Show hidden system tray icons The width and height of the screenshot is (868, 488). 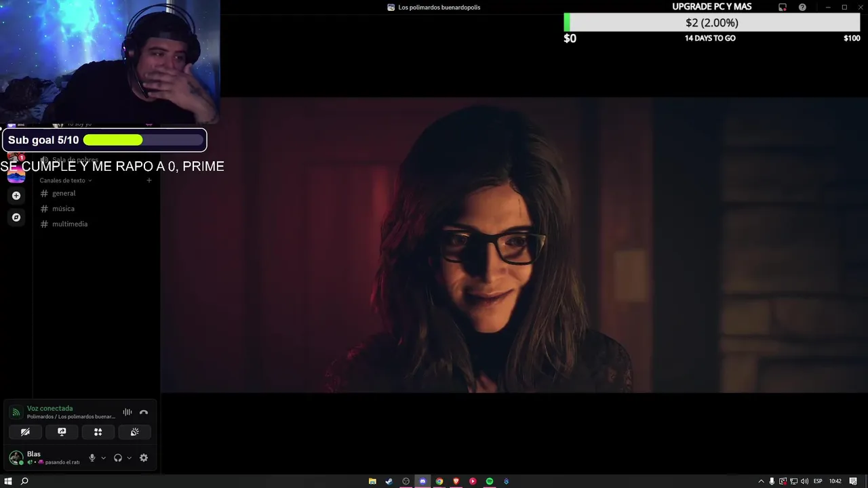[x=761, y=481]
